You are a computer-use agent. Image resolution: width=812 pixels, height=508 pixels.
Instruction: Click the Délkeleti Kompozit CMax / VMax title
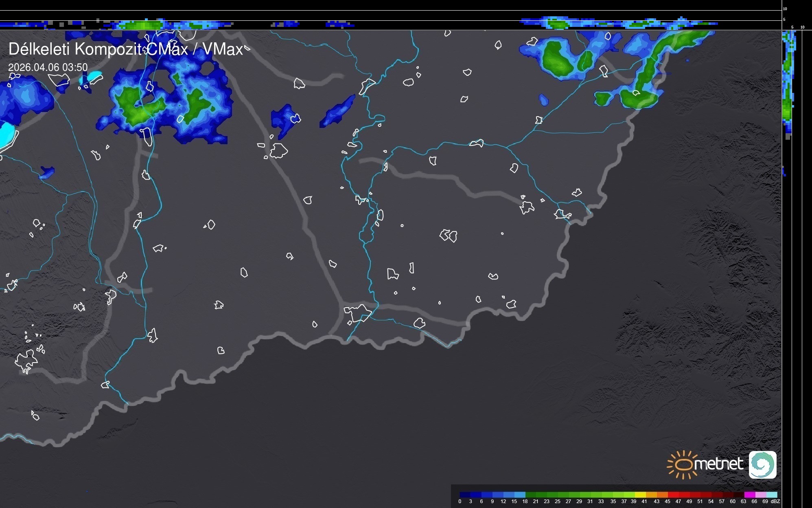click(125, 49)
